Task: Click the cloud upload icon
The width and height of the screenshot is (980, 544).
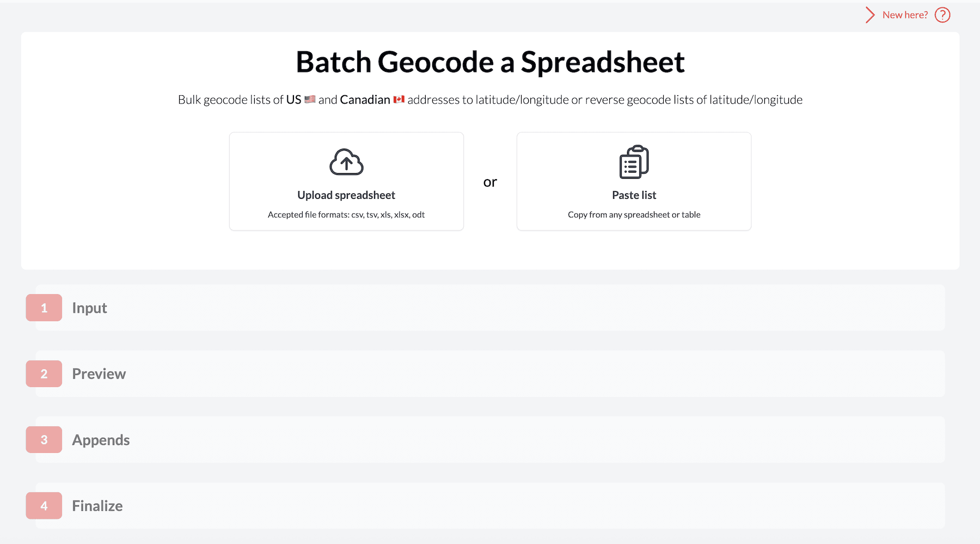Action: coord(346,162)
